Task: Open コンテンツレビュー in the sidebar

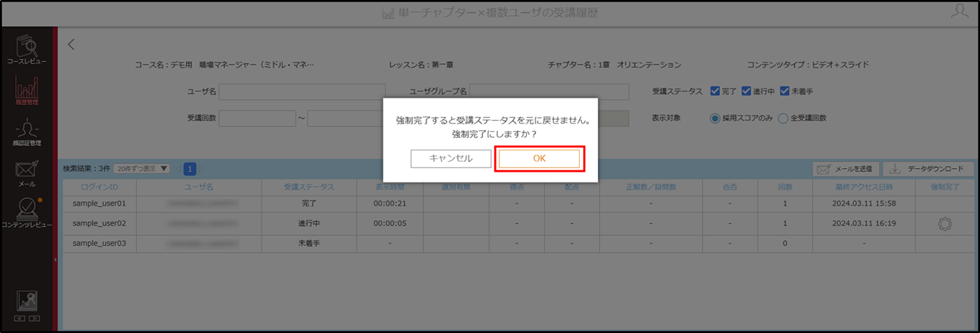Action: (x=27, y=213)
